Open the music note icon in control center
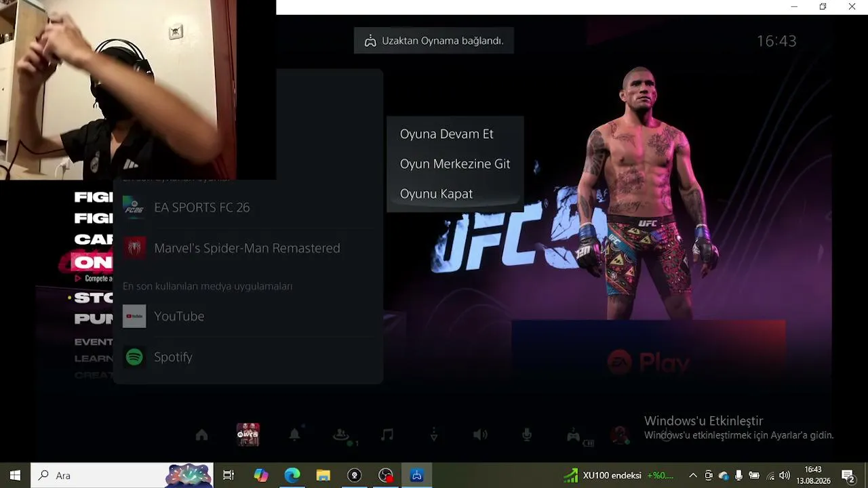The height and width of the screenshot is (488, 868). click(x=387, y=435)
